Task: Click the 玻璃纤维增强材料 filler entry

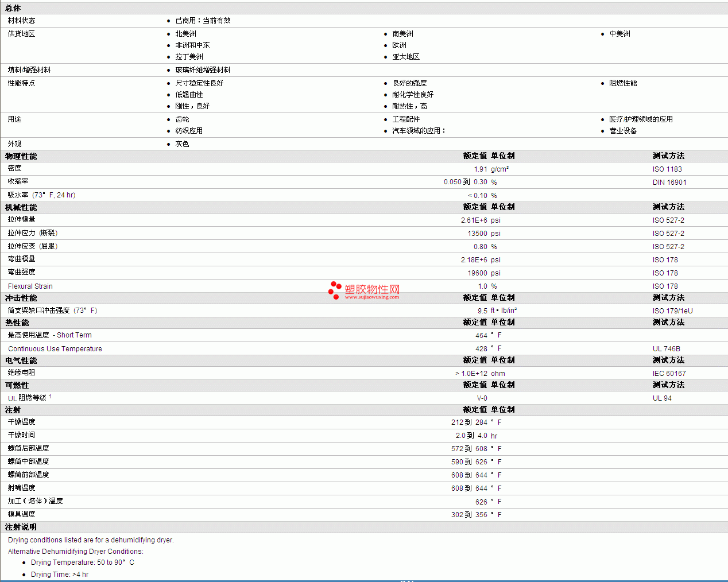Action: click(203, 70)
